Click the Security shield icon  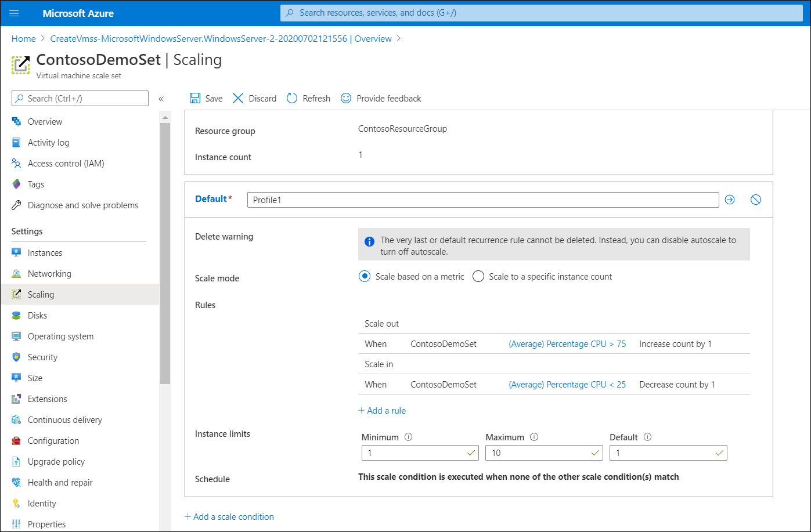[x=16, y=357]
